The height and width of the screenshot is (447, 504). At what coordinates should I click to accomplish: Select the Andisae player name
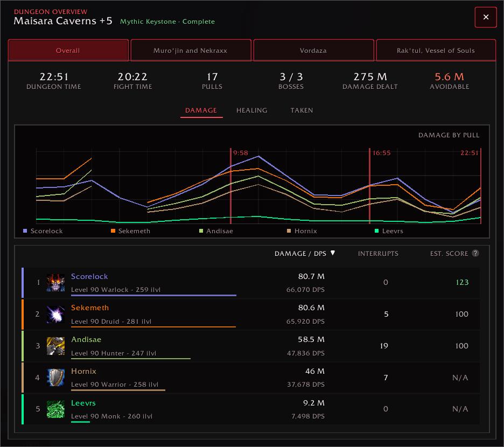(x=86, y=339)
